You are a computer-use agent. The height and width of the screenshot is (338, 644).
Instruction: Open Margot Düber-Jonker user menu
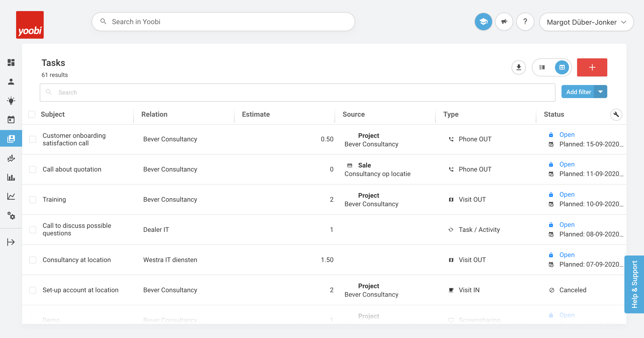click(586, 22)
